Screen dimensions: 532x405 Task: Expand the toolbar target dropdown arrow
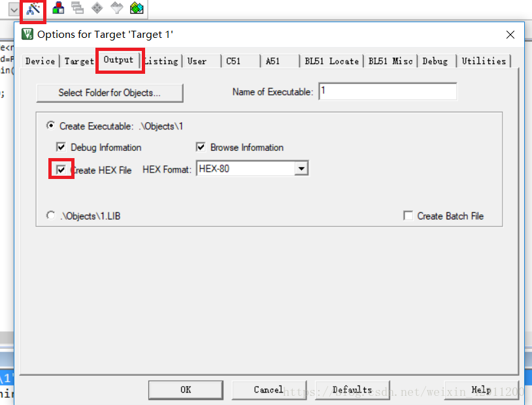[14, 10]
